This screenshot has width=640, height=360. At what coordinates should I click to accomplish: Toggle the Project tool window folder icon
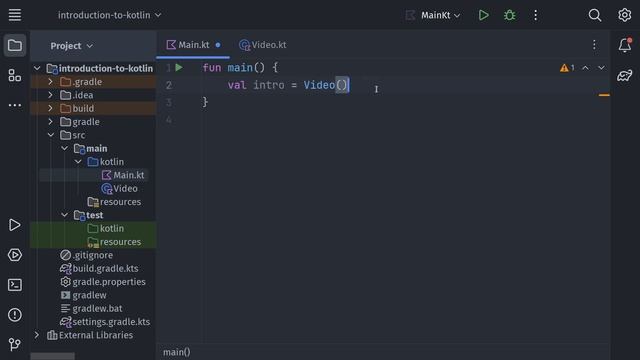click(15, 45)
